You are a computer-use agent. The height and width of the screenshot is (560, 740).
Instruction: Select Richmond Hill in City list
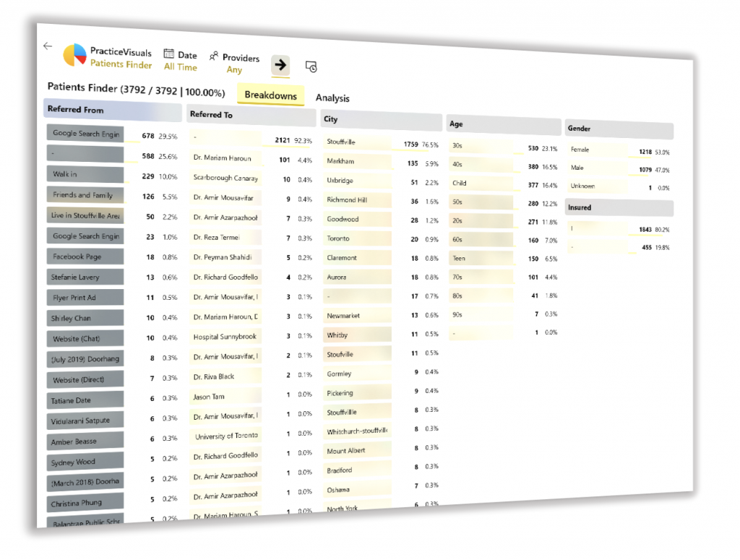pyautogui.click(x=356, y=199)
